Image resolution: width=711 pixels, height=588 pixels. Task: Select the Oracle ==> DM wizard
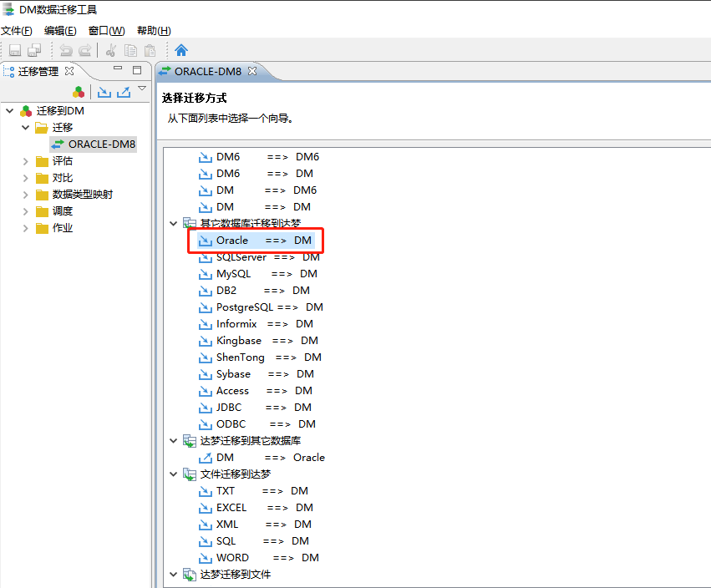(256, 241)
